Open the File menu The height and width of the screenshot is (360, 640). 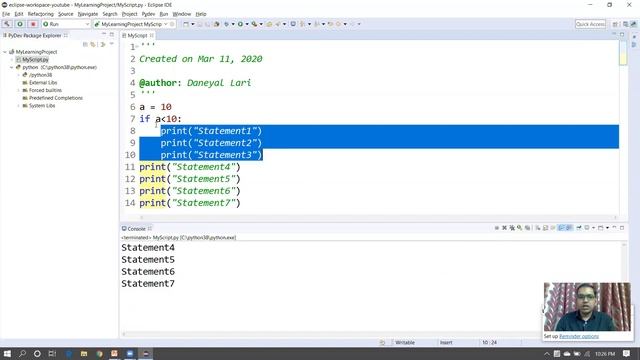point(6,14)
